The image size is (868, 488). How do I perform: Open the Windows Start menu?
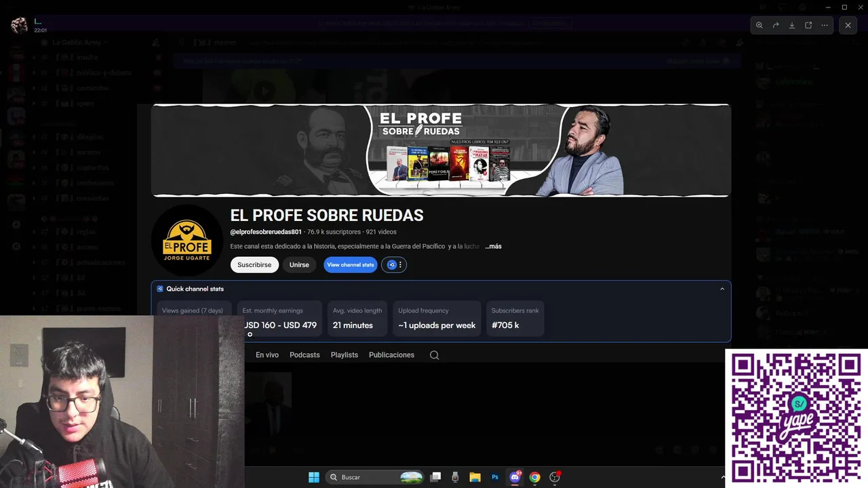[x=314, y=477]
